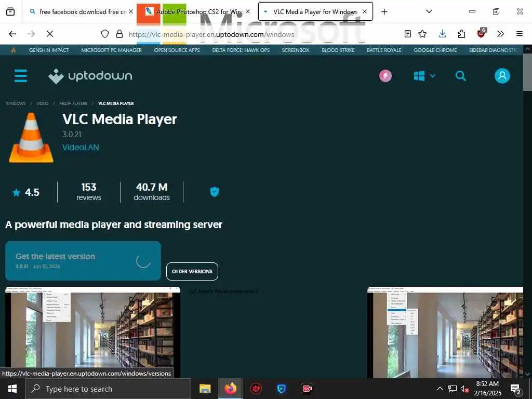Open uBlock Origin extension icon
Image resolution: width=532 pixels, height=399 pixels.
(x=482, y=33)
